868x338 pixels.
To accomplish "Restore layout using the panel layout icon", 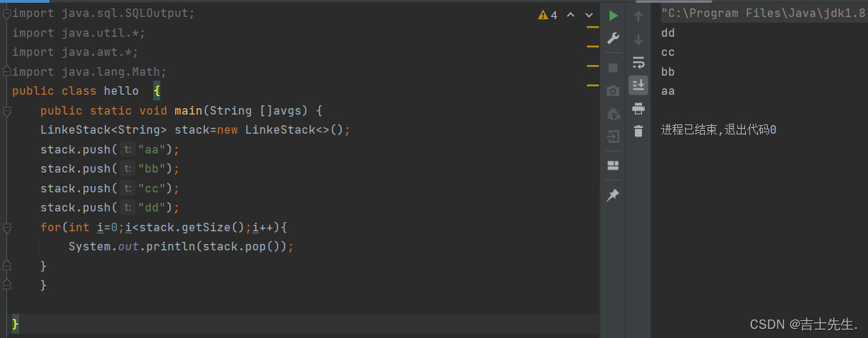I will coord(613,165).
